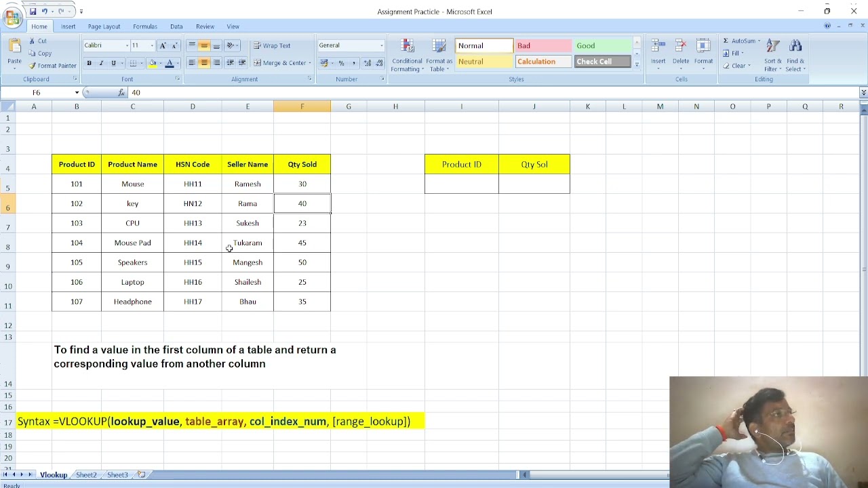Apply the Bad cell style
The image size is (868, 488).
543,45
